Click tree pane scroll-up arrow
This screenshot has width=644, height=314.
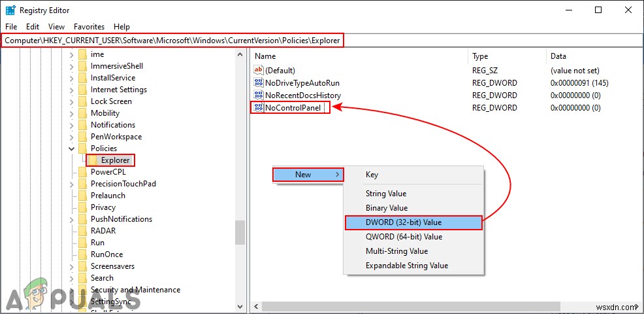pyautogui.click(x=240, y=54)
